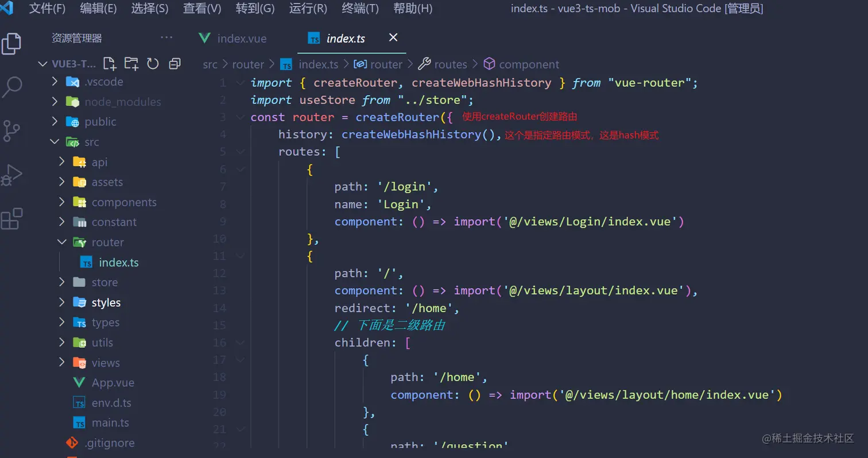Open the Extensions view
868x458 pixels.
[x=11, y=218]
